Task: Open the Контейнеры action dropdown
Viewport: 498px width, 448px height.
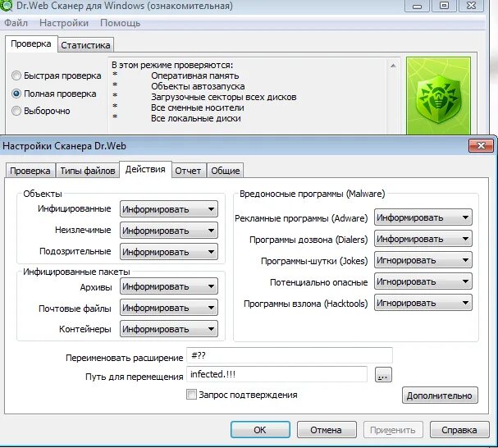Action: 169,329
